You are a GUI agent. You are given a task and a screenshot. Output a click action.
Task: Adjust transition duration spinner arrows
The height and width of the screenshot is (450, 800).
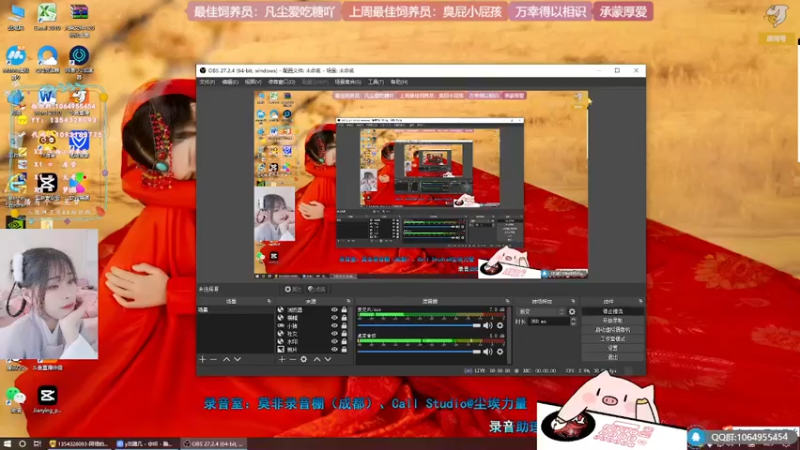point(573,321)
